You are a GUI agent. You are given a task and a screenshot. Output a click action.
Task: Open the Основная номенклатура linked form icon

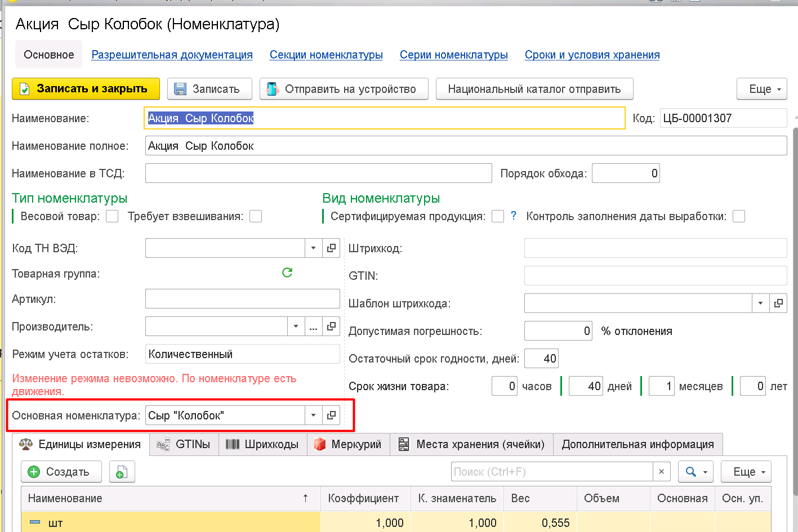(331, 415)
